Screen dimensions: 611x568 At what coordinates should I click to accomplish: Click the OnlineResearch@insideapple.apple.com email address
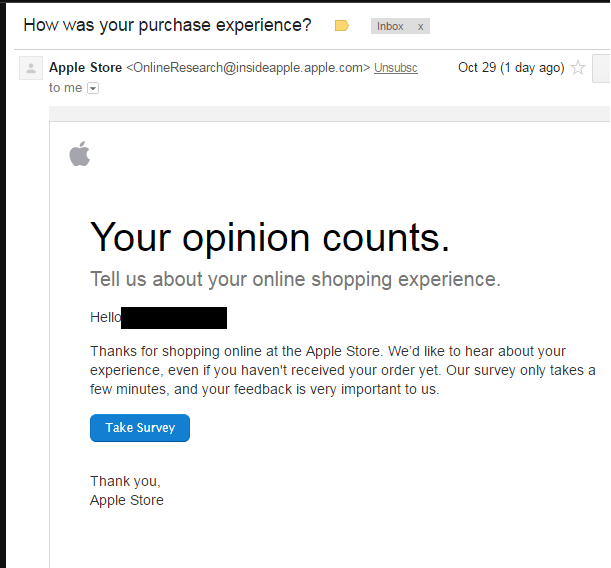click(248, 68)
